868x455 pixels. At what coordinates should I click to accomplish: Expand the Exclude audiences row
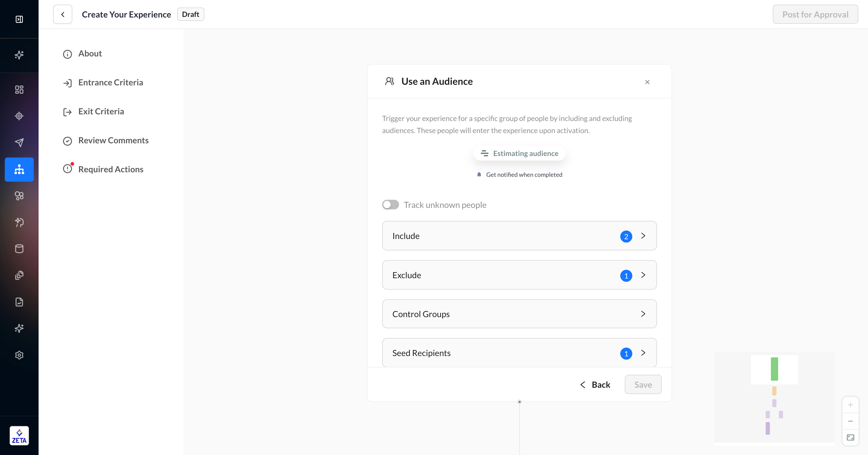519,275
